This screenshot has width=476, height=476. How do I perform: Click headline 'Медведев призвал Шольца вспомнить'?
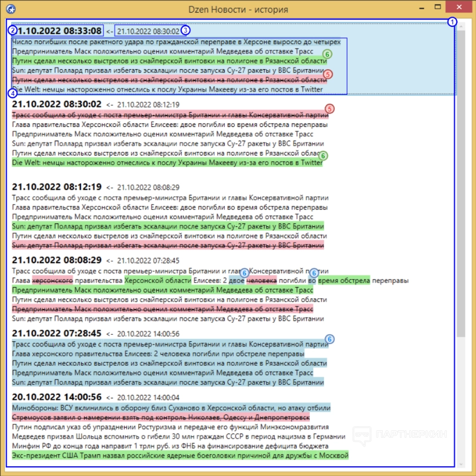178,437
